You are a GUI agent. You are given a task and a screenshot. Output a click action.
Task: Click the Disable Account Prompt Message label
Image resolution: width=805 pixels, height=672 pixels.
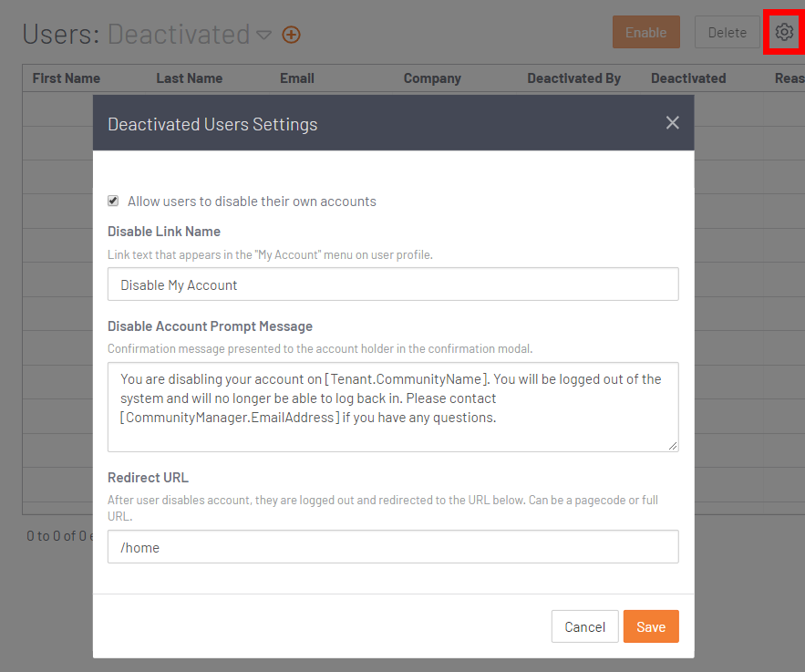pos(210,326)
